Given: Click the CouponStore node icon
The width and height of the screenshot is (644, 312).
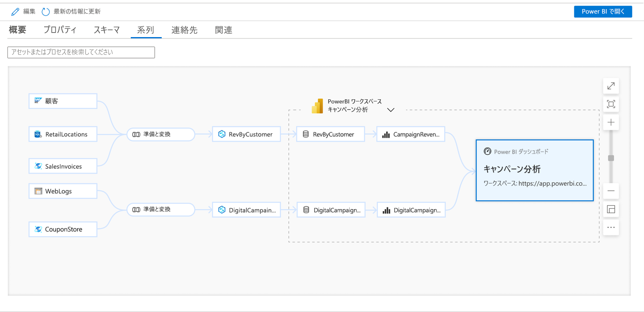Looking at the screenshot, I should 38,229.
